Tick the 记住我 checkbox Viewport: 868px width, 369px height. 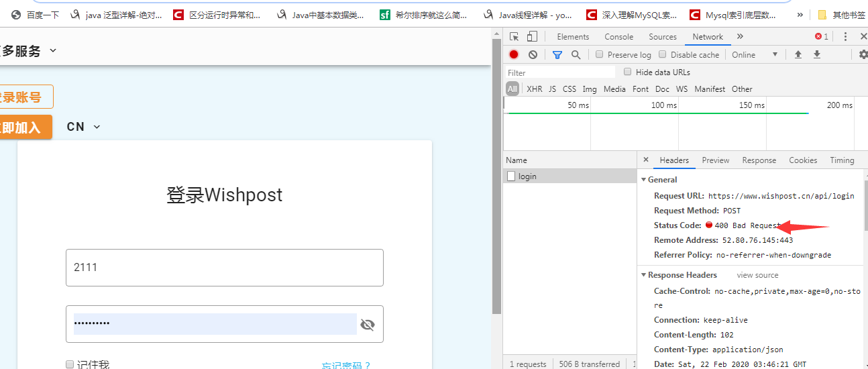pos(70,364)
